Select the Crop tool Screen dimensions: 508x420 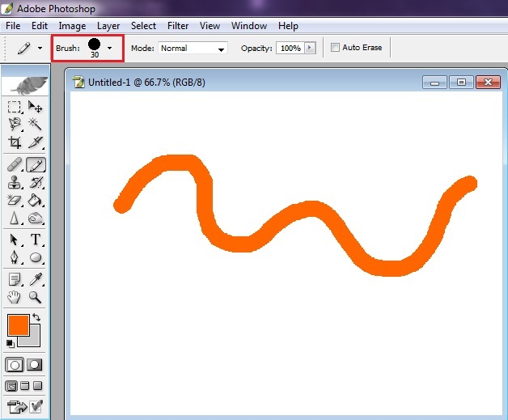click(x=15, y=142)
